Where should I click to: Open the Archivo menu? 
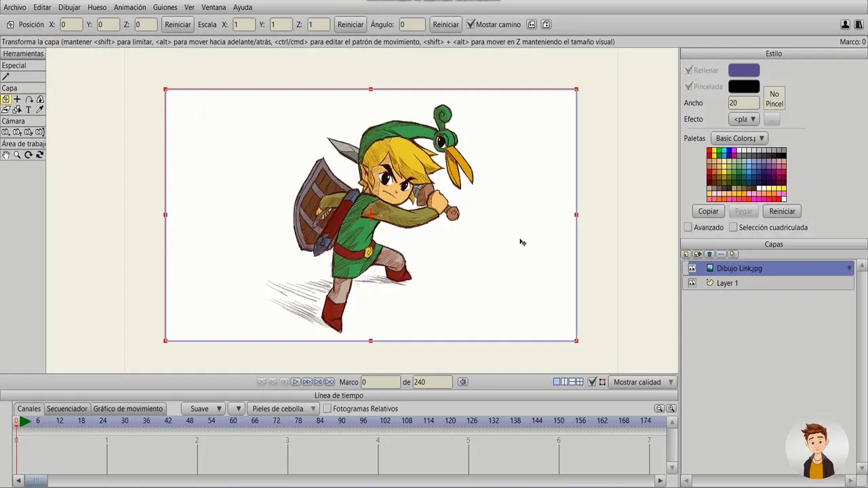pyautogui.click(x=15, y=7)
